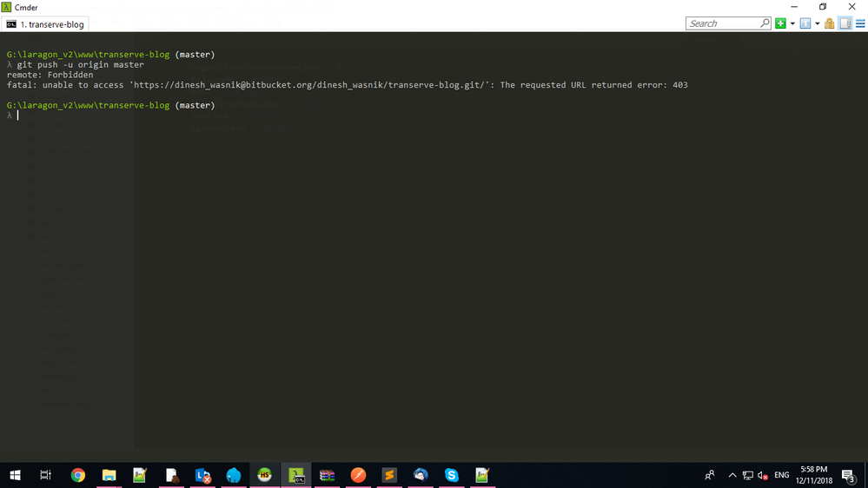Open the new console dropdown arrow

[792, 23]
